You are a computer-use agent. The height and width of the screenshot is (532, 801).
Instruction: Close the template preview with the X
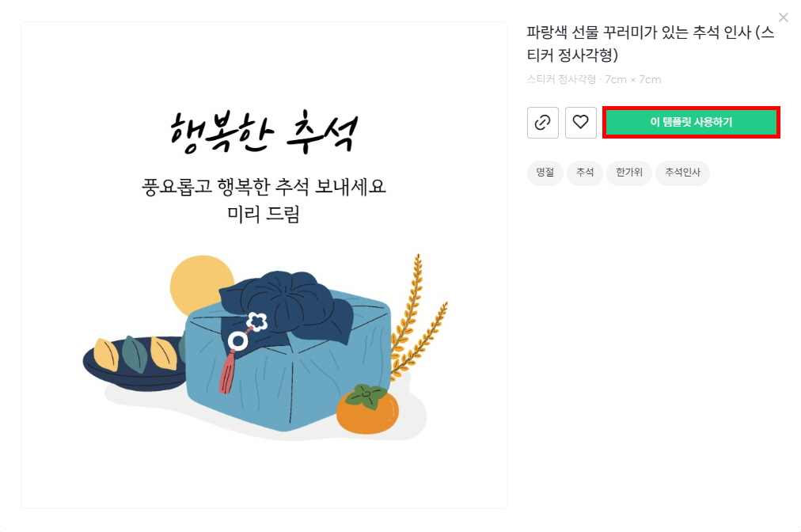pos(783,18)
